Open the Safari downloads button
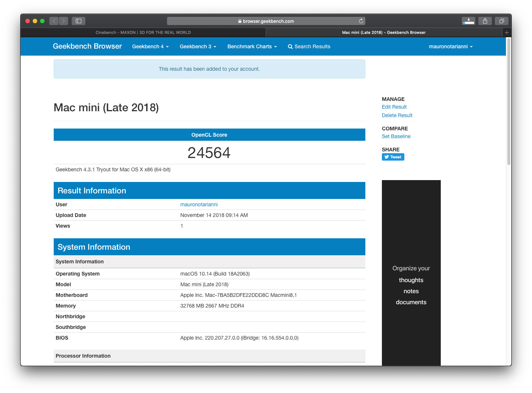 click(468, 21)
